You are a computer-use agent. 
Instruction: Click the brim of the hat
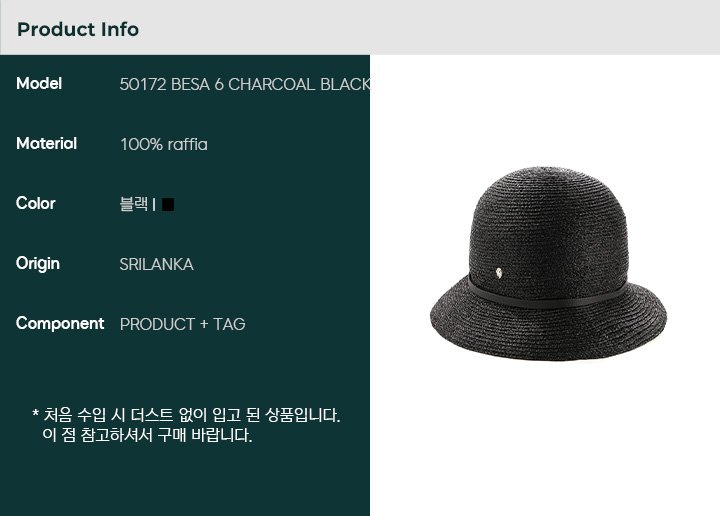(x=548, y=333)
